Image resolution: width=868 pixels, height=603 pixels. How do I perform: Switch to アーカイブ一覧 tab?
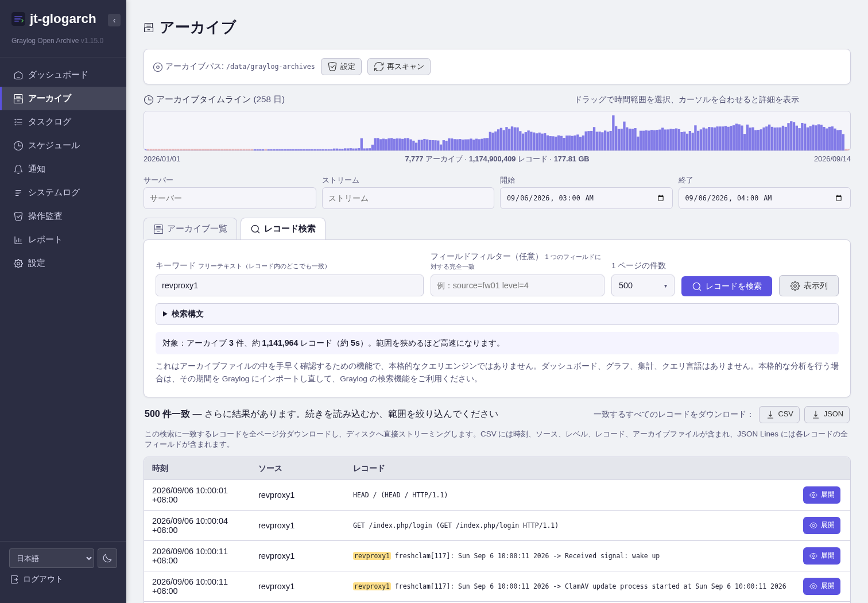pos(190,229)
